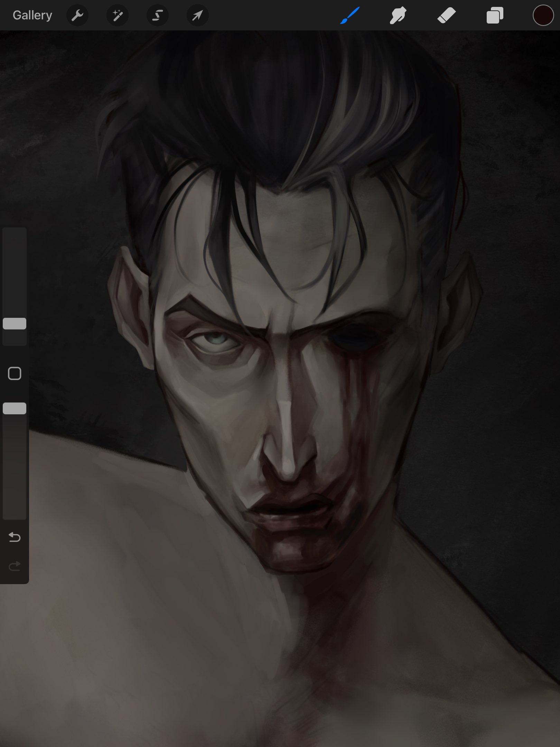Open the Adjustments magic wand menu
560x747 pixels.
[118, 15]
